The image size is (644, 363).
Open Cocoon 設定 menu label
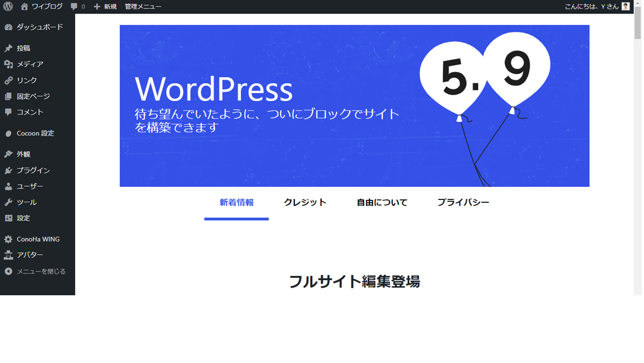click(35, 134)
